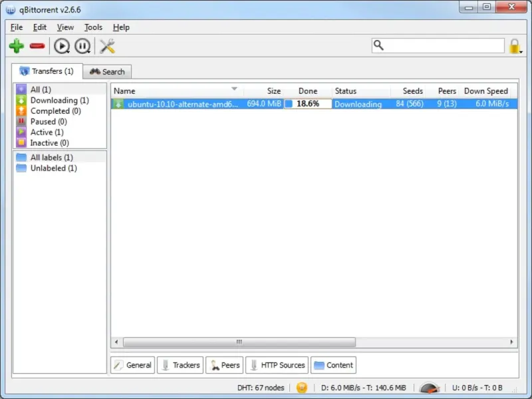Open the HTTP Sources properties button
532x399 pixels.
coord(277,365)
